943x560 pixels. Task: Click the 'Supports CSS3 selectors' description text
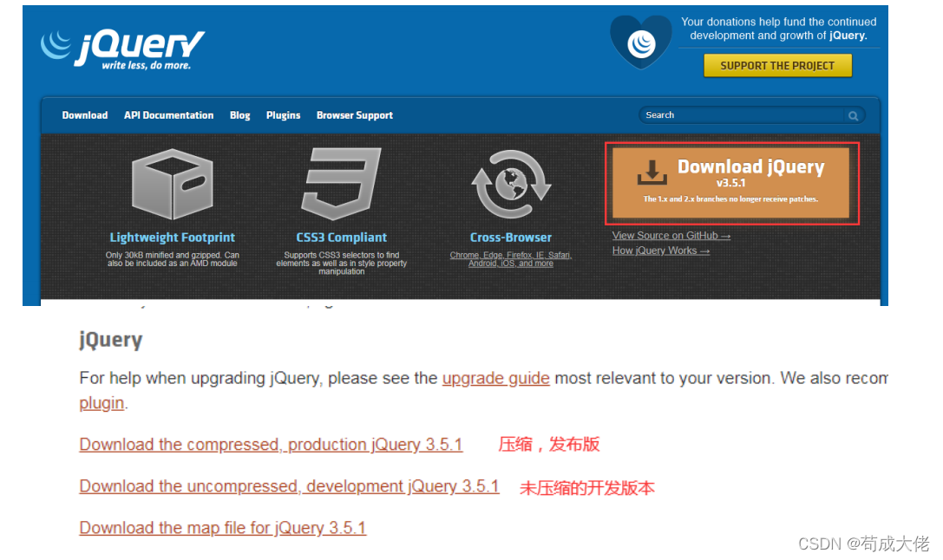(x=342, y=264)
